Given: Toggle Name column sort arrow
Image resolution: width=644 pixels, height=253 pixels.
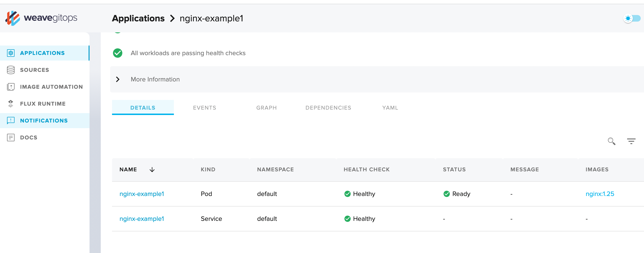Looking at the screenshot, I should pyautogui.click(x=152, y=170).
